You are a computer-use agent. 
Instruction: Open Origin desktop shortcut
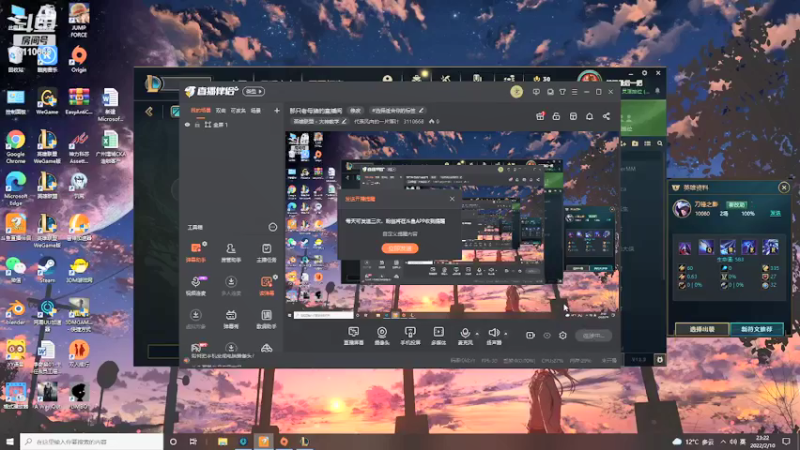point(79,59)
